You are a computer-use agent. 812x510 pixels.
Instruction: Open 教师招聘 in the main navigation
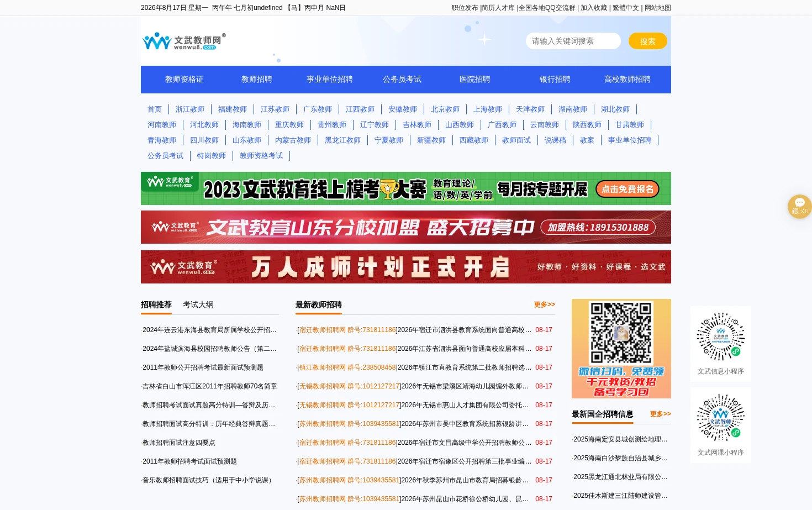257,79
